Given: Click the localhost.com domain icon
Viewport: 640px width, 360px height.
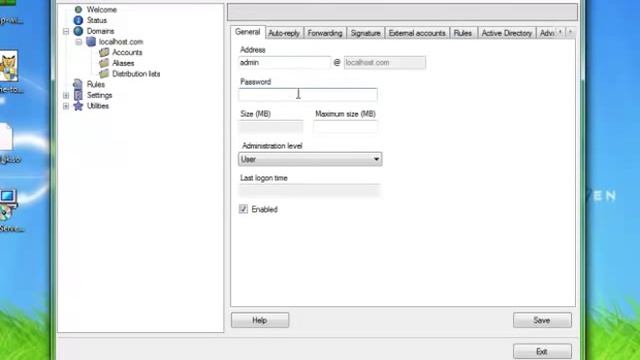Looking at the screenshot, I should pos(91,42).
